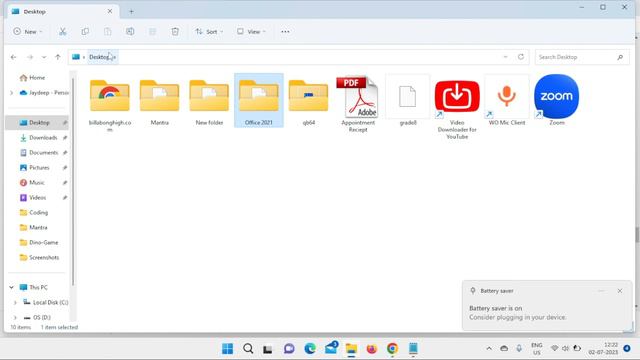Expand Local Disk (C:) node
This screenshot has width=640, height=360.
(x=15, y=302)
